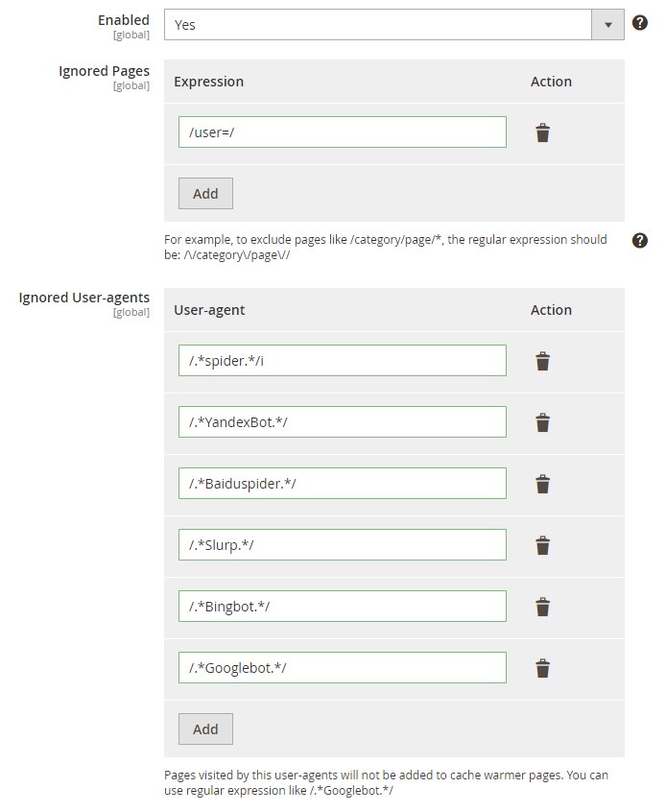Edit the /.*Slurp.*/ user-agent field
The width and height of the screenshot is (666, 812).
click(343, 544)
